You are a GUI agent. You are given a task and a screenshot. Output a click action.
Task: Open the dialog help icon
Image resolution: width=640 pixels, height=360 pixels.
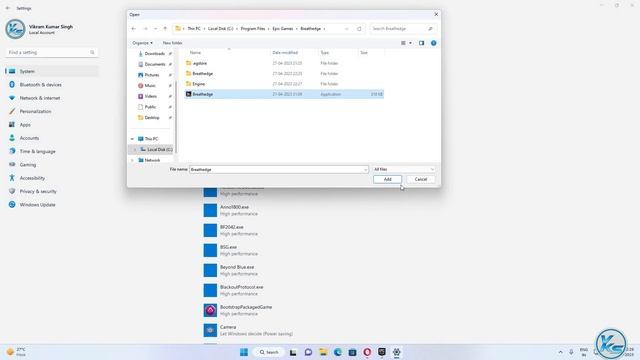[433, 43]
